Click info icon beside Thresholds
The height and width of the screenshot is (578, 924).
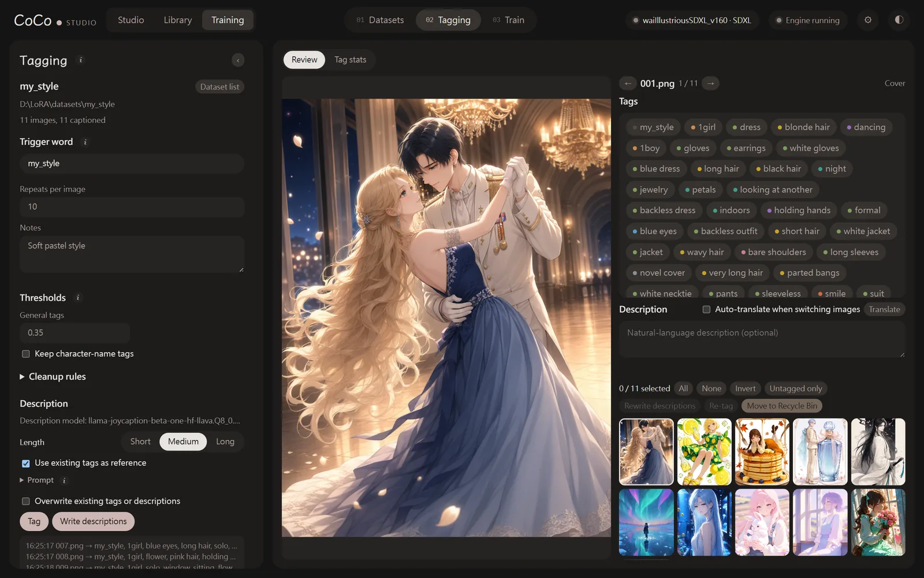pos(78,298)
